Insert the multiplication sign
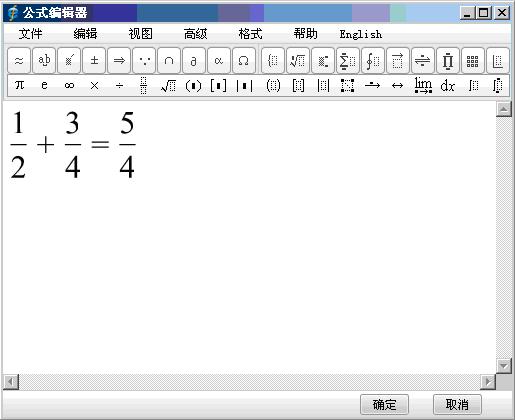This screenshot has width=515, height=420. pyautogui.click(x=94, y=86)
